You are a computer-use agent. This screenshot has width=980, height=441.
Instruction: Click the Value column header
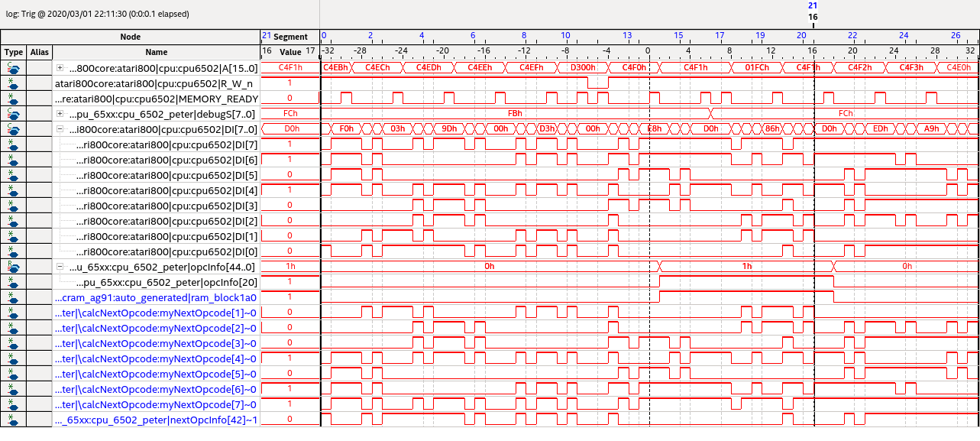click(290, 52)
